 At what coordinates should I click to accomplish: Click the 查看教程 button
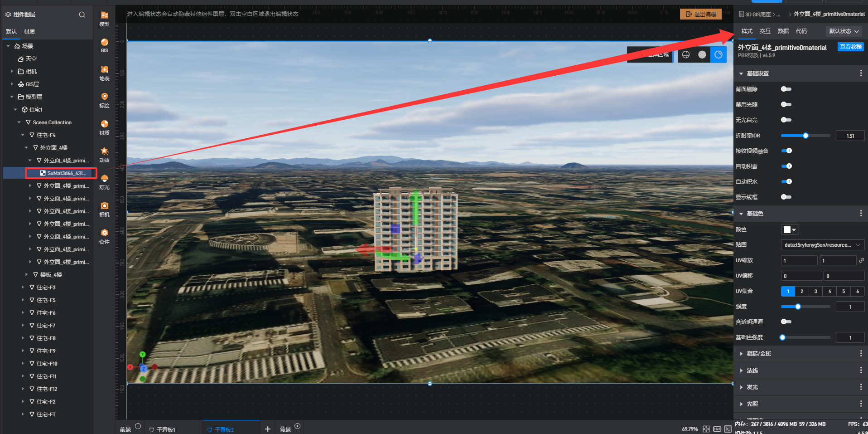pyautogui.click(x=850, y=47)
